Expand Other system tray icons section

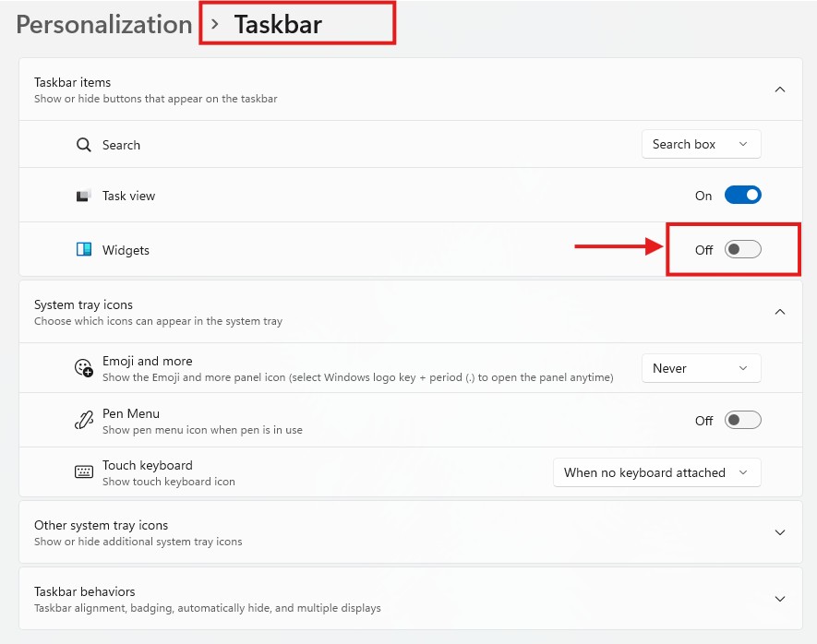tap(779, 532)
